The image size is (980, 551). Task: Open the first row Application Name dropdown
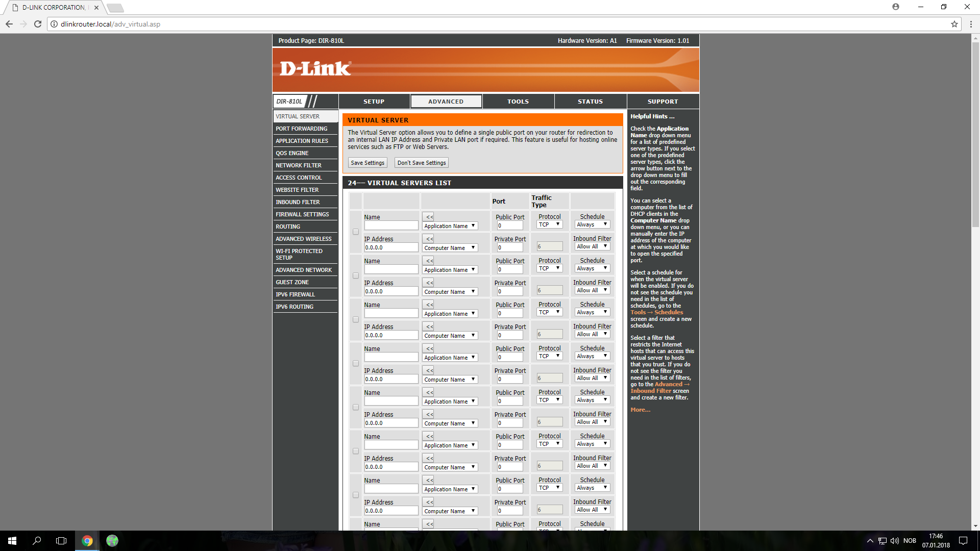[450, 226]
